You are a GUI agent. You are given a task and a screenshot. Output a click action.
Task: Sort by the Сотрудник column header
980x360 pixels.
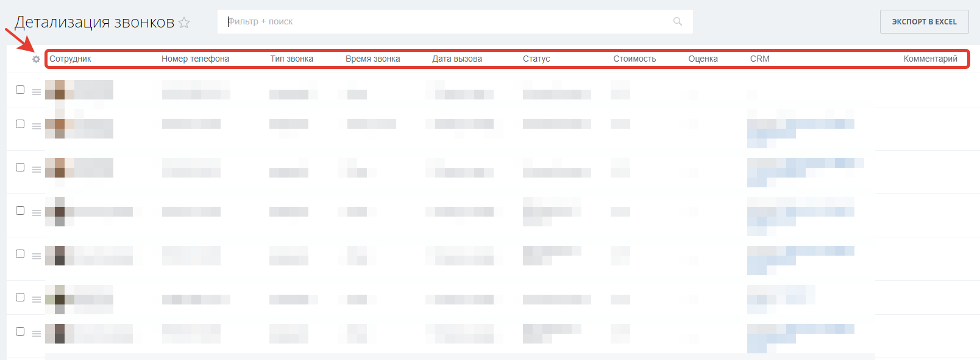coord(70,59)
